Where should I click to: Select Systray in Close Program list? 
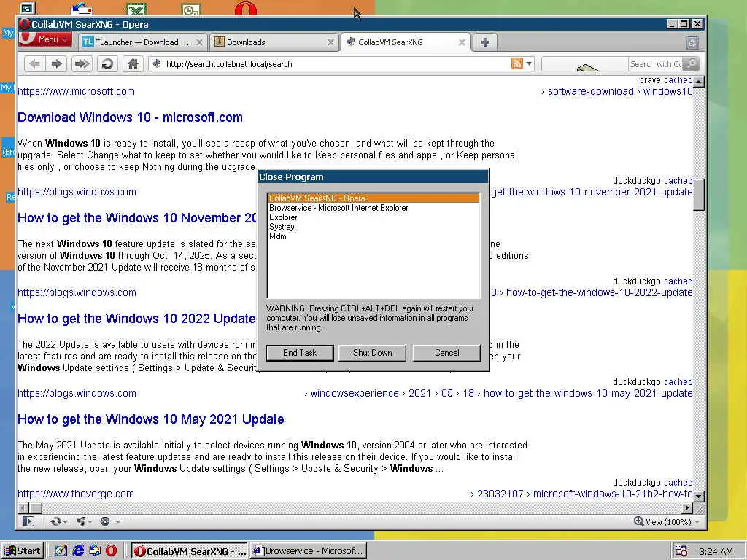[373, 227]
